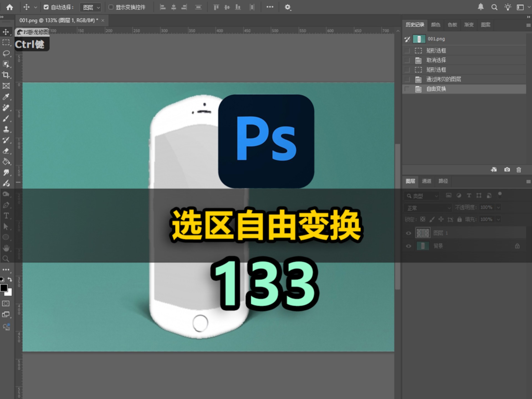Hide layer 图层 1 with eye icon

[408, 233]
